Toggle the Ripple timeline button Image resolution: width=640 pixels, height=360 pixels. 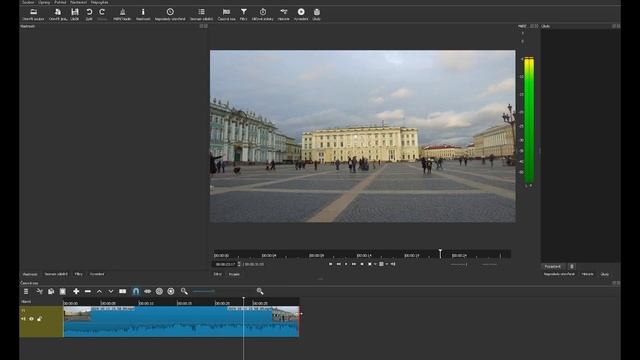pos(159,291)
